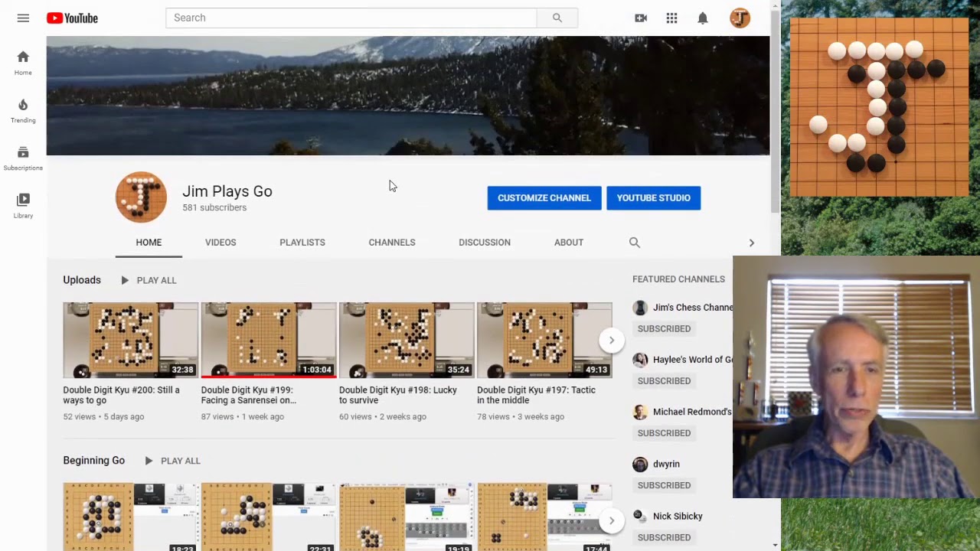980x551 pixels.
Task: Toggle Subscribed for Jim's Chess Channel
Action: pos(664,329)
